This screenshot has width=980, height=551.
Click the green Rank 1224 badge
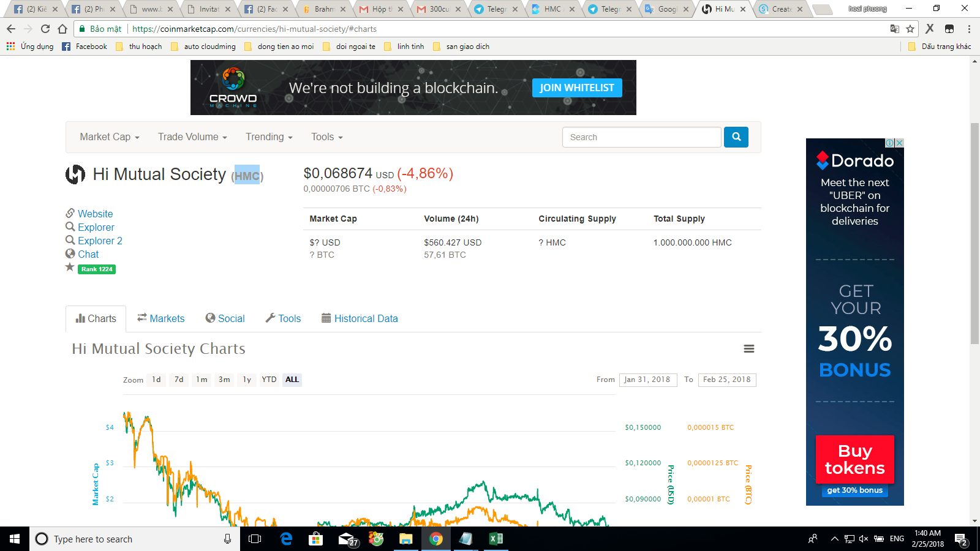point(97,269)
